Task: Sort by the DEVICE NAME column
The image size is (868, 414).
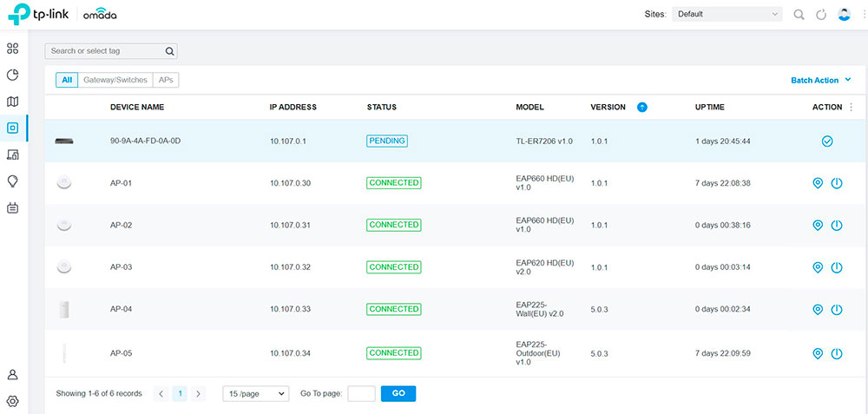Action: tap(137, 108)
